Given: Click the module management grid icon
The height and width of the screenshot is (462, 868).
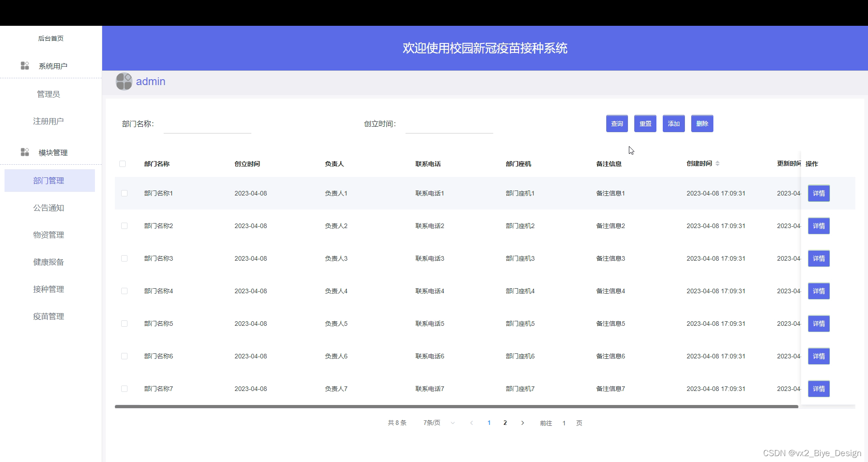Looking at the screenshot, I should (25, 152).
